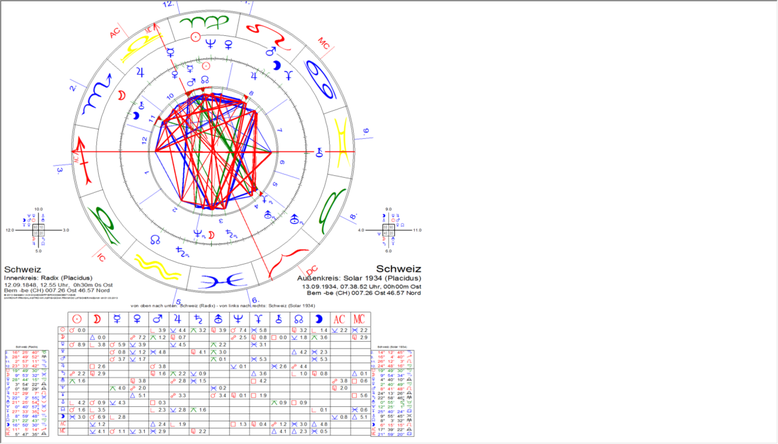Select the red DC label beside the wheel
Screen dimensions: 778x444
pos(312,270)
